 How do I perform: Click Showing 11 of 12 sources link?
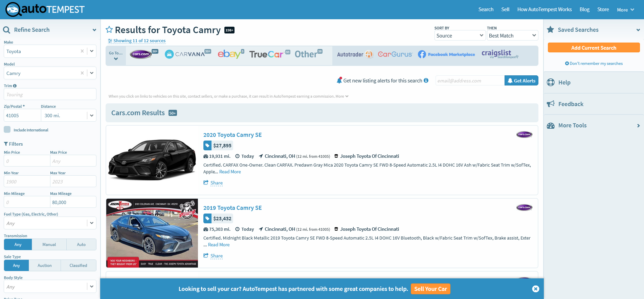[137, 41]
